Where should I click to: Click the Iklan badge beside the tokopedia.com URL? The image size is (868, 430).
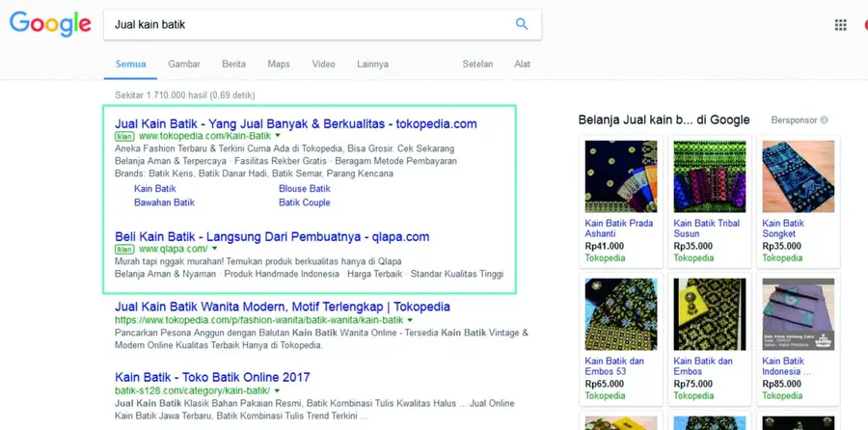[x=124, y=136]
